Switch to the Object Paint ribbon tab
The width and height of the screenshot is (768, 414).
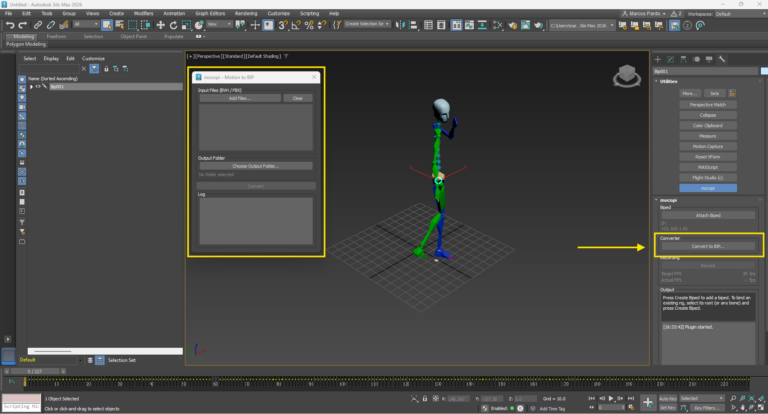[133, 36]
